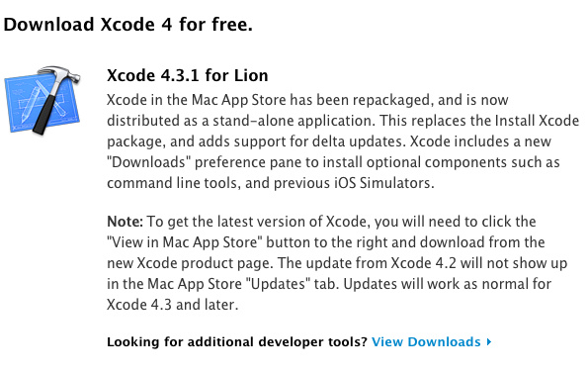The image size is (588, 373).
Task: Click the "stand-alone application" phrase
Action: [294, 121]
